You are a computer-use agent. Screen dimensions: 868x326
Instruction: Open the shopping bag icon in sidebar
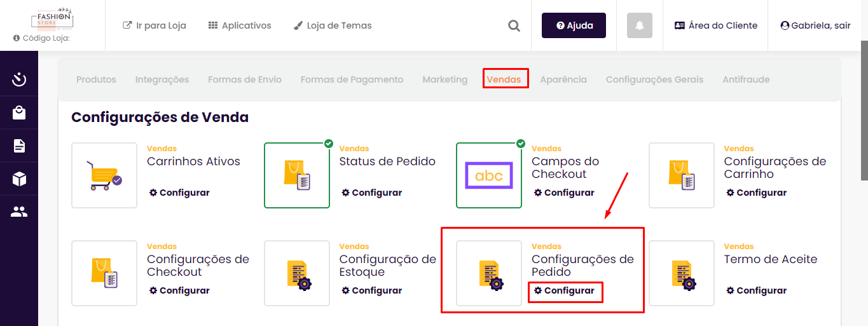pos(19,112)
